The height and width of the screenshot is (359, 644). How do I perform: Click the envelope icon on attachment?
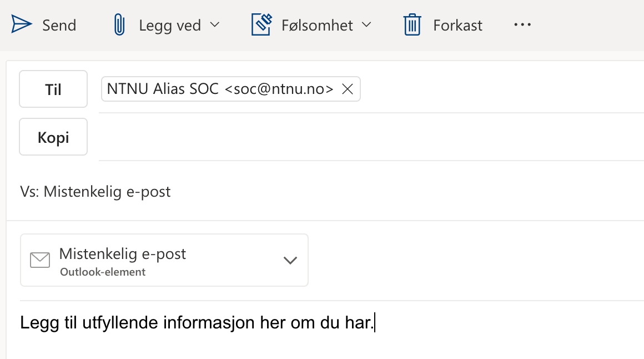[40, 260]
